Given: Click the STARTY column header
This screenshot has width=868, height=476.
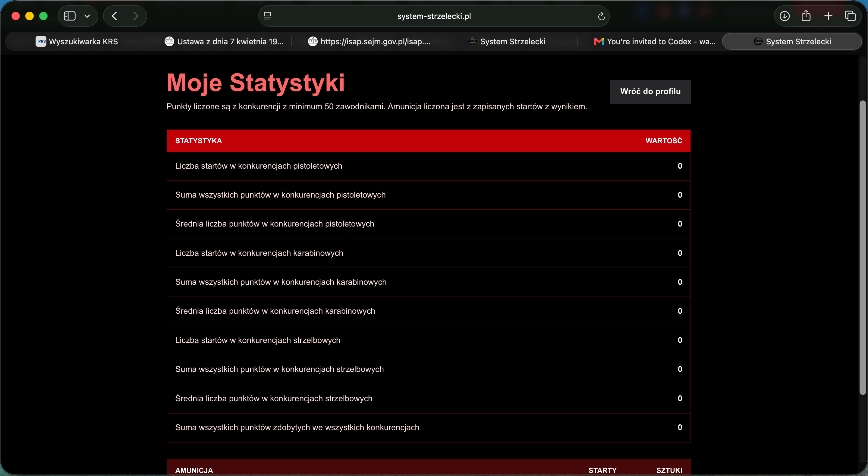Looking at the screenshot, I should (602, 470).
